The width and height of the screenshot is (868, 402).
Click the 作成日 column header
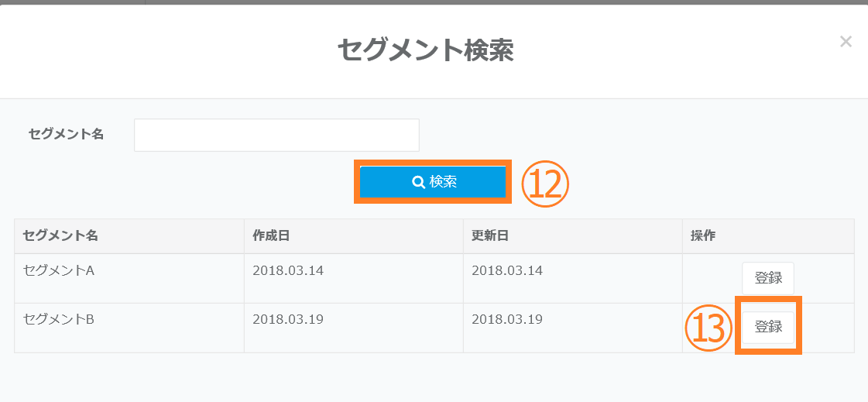pyautogui.click(x=271, y=235)
